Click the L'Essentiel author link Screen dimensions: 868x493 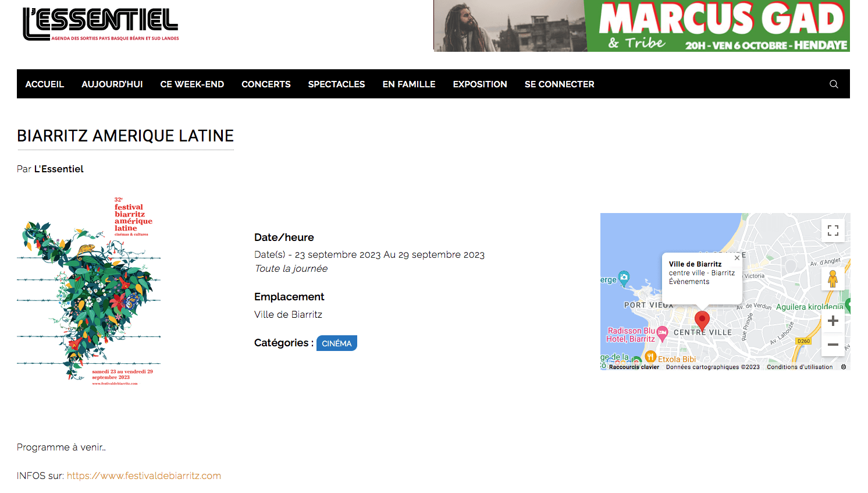tap(59, 169)
